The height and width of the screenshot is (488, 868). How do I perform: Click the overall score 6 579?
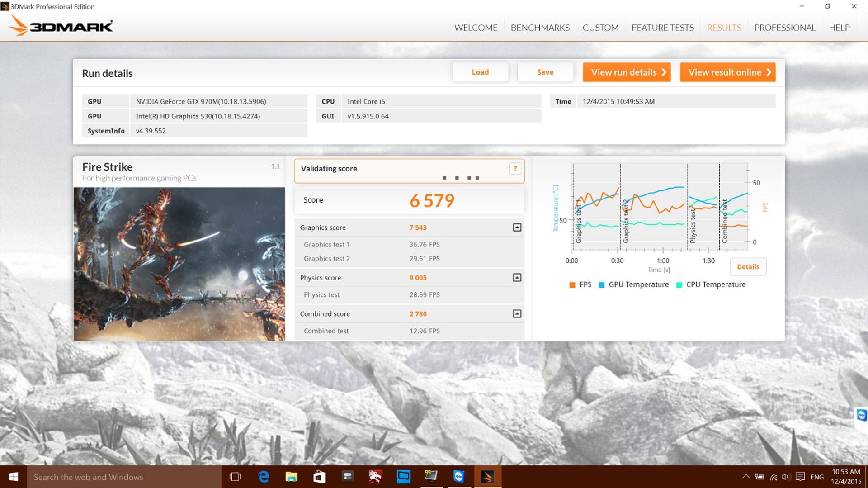432,200
